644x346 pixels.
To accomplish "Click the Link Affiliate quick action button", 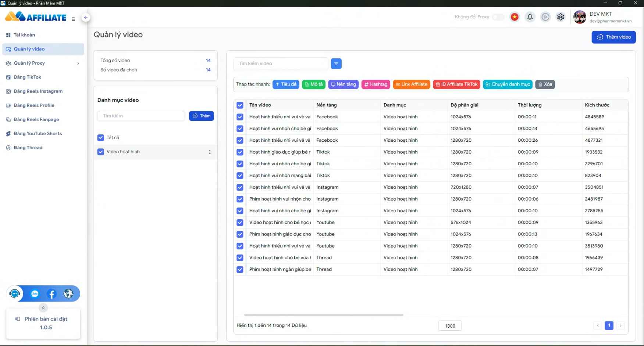I will point(411,84).
